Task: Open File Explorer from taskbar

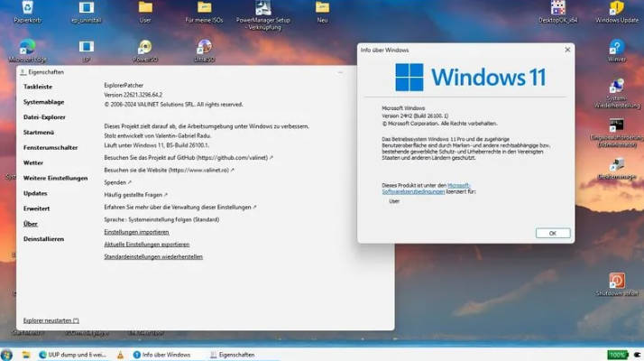Action: [x=26, y=355]
